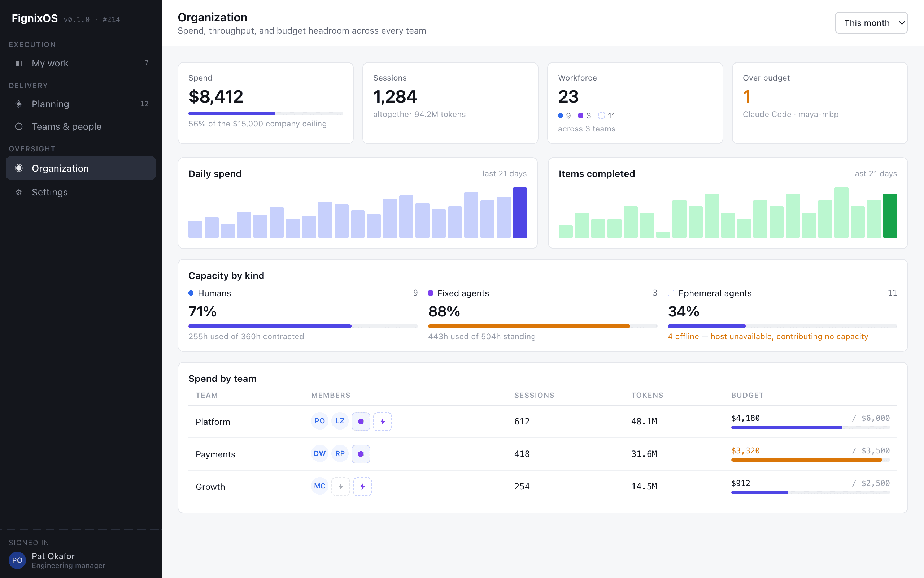Click the Planning diamond icon
Screen dimensions: 924x578
click(19, 104)
